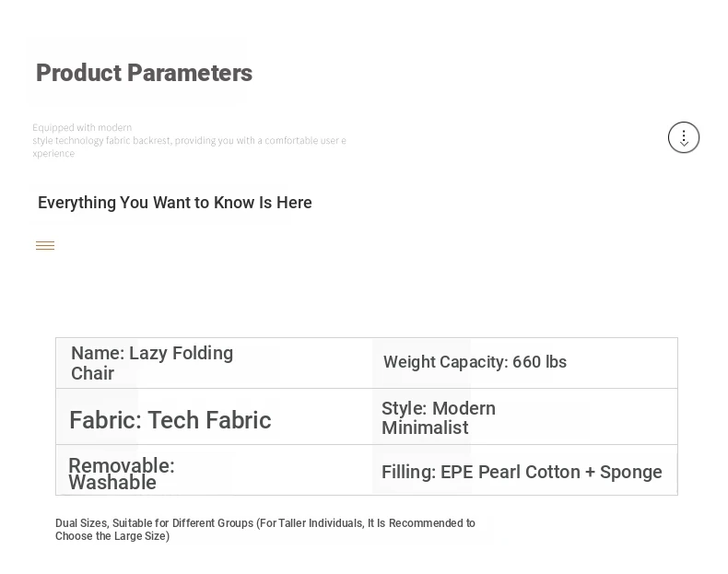
Task: Click the circular download arrow icon
Action: [684, 137]
